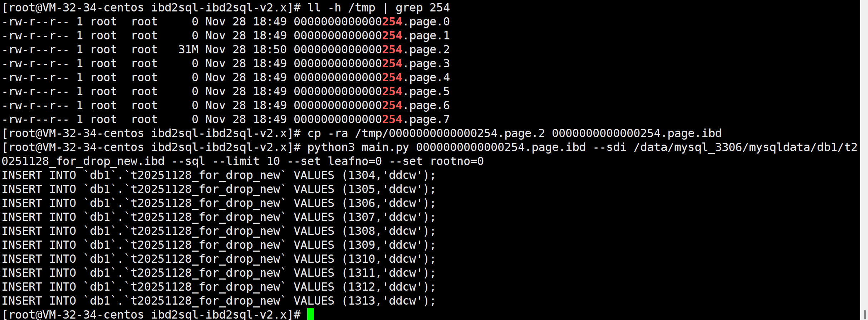Click the 0000000000000254.page.ibd destination in the cp command
The width and height of the screenshot is (868, 320).
(637, 134)
